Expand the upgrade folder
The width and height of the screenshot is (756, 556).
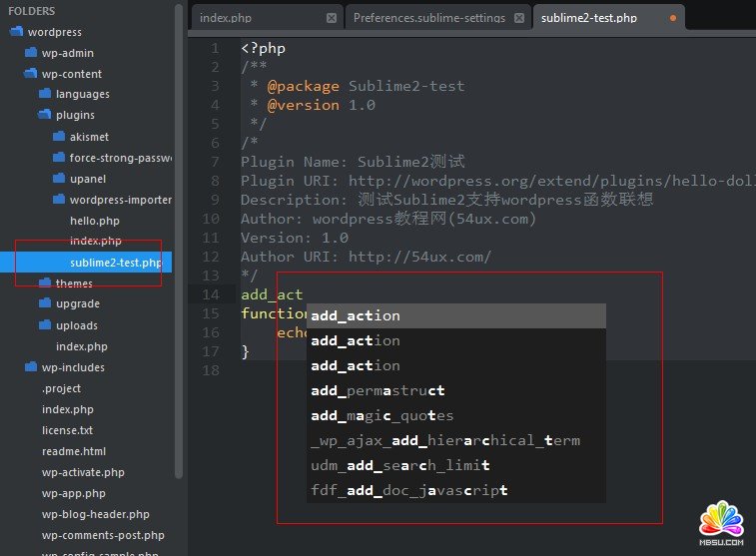44,304
